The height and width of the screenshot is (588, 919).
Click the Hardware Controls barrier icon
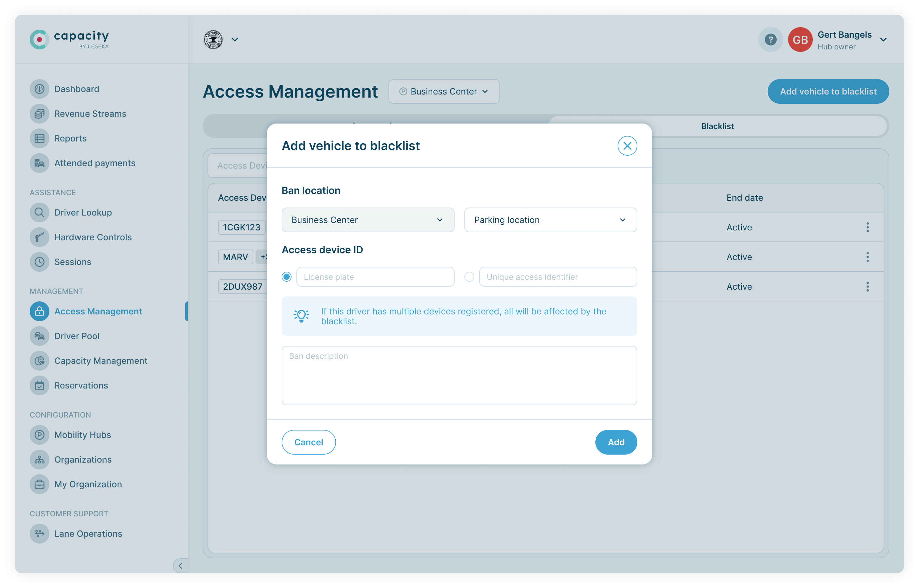click(39, 237)
